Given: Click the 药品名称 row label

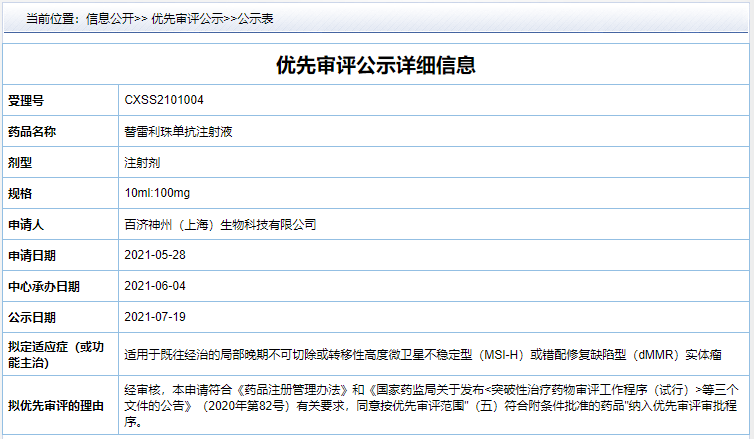Looking at the screenshot, I should (x=32, y=131).
